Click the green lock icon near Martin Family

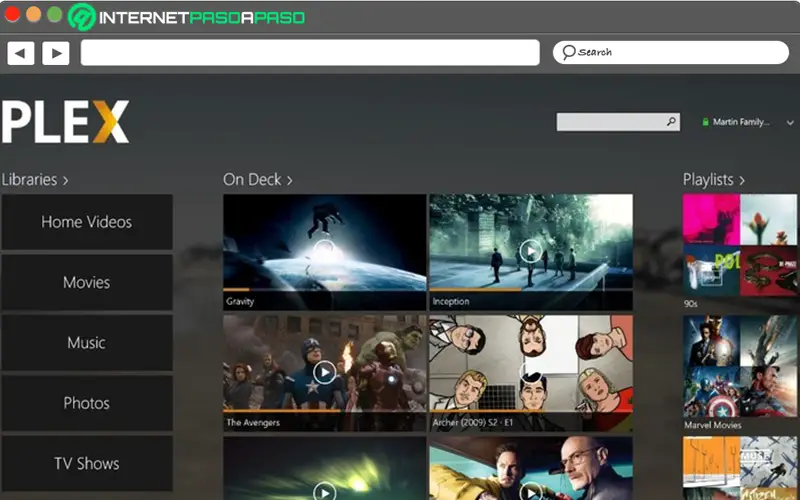click(706, 122)
